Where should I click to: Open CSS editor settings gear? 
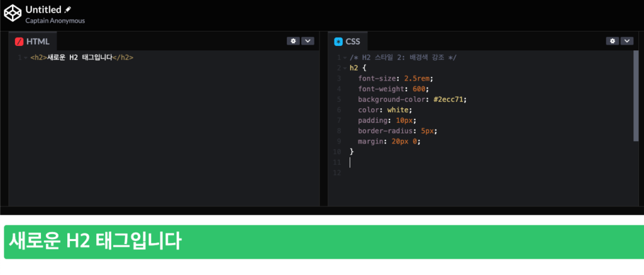613,41
